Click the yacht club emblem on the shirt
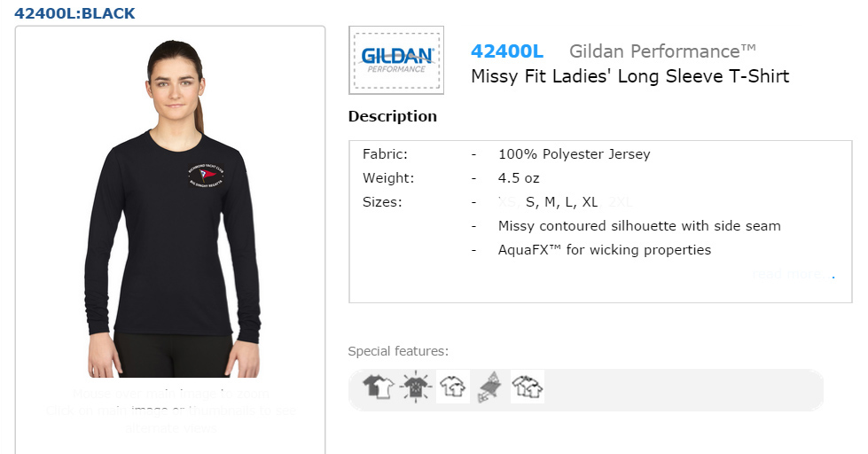Image resolution: width=868 pixels, height=454 pixels. [206, 176]
